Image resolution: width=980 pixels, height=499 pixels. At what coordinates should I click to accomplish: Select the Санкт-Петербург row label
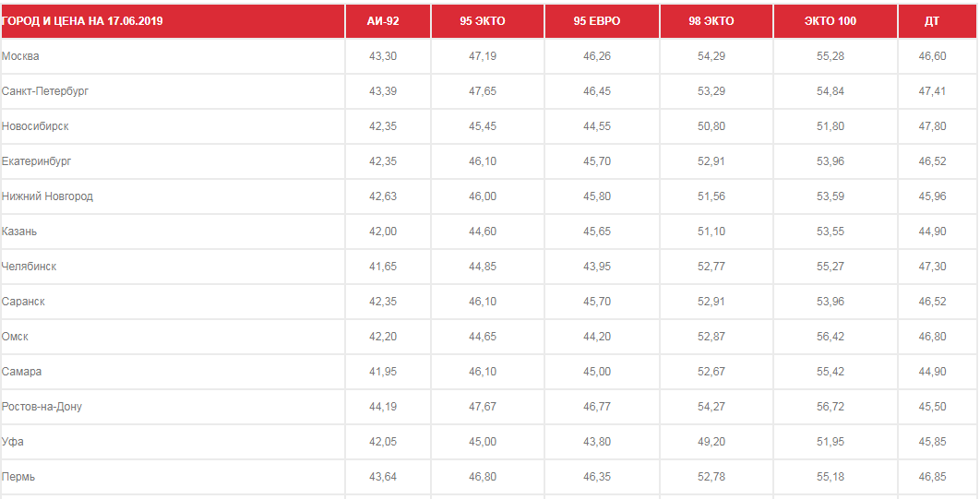45,91
